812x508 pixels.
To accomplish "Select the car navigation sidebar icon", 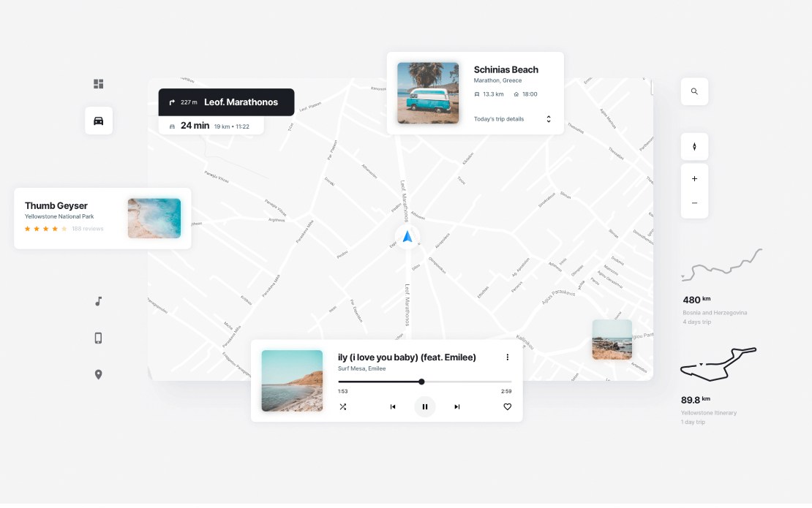I will pyautogui.click(x=99, y=121).
